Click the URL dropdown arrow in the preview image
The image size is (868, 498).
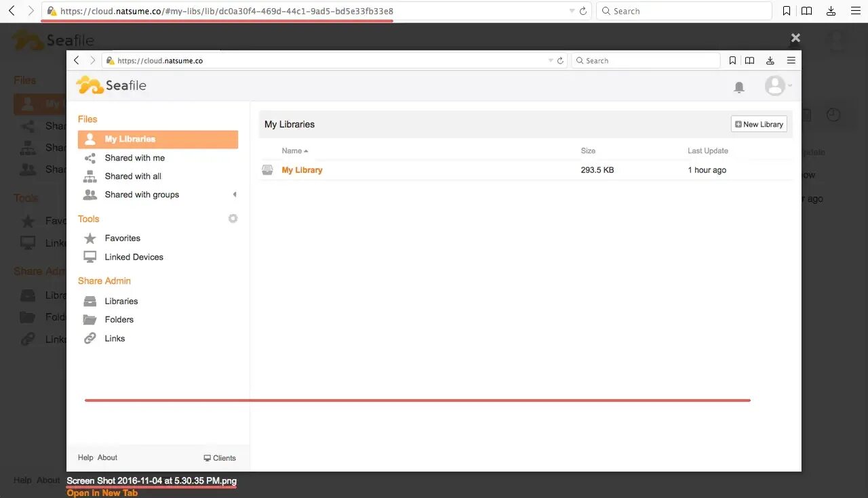tap(551, 61)
